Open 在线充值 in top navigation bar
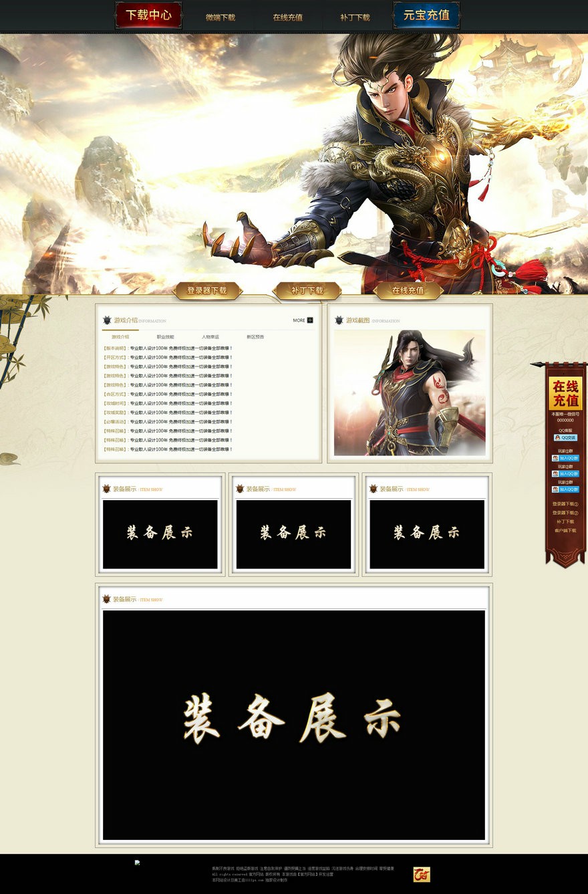The image size is (588, 894). [x=287, y=17]
